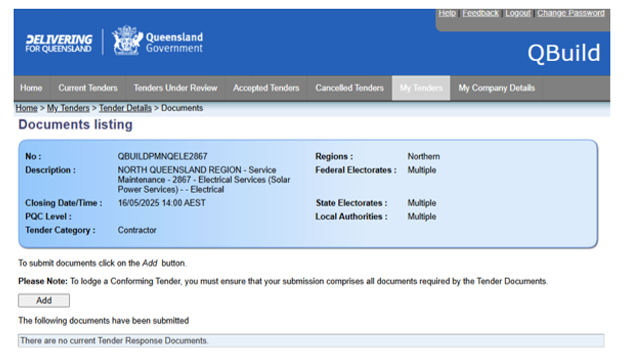Switch to the Current Tenders tab
The height and width of the screenshot is (361, 644).
click(87, 88)
